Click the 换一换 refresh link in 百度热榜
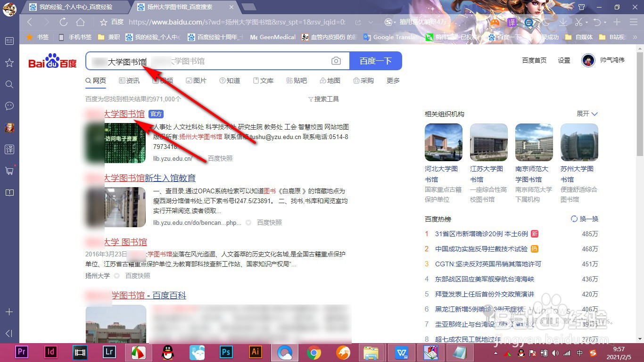Viewport: 644px width, 362px height. [585, 219]
